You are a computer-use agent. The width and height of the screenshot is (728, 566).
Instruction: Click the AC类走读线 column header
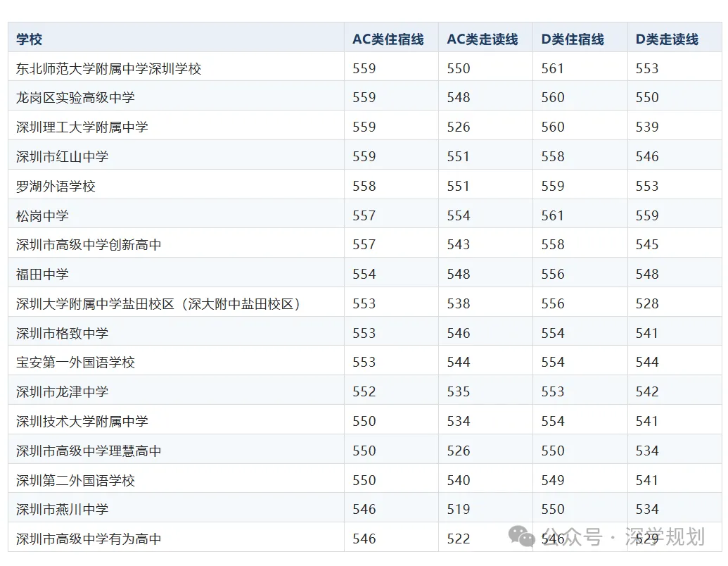click(x=483, y=39)
